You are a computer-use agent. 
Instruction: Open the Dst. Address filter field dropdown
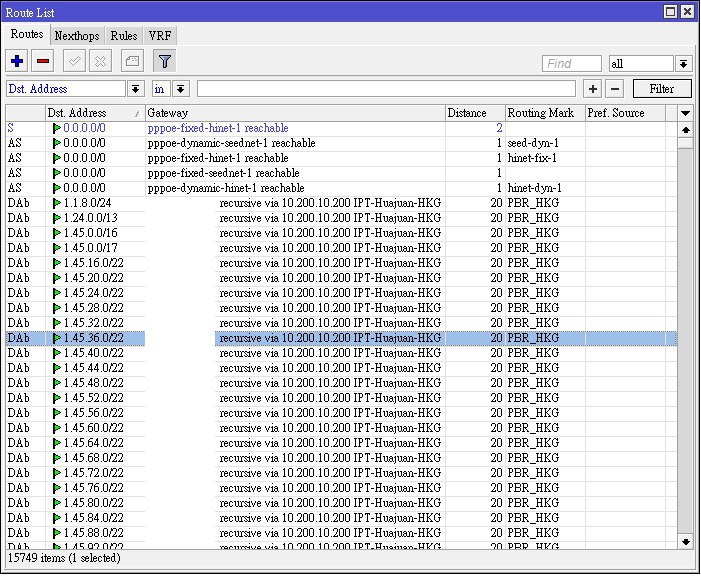point(136,89)
